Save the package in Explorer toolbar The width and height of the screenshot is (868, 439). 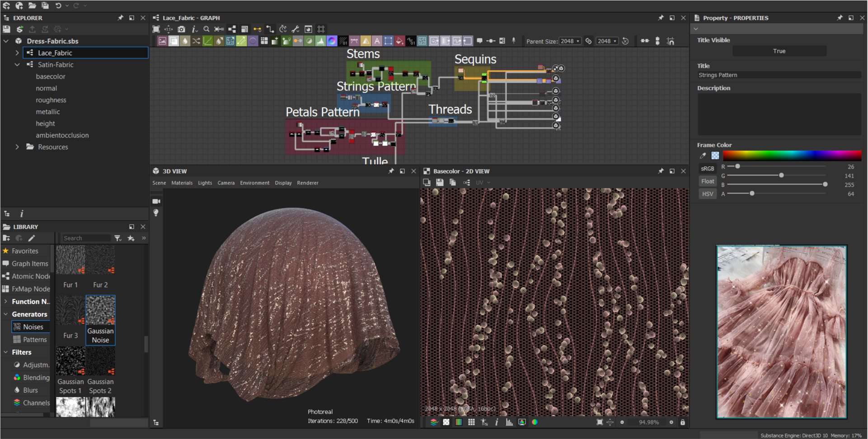point(6,29)
